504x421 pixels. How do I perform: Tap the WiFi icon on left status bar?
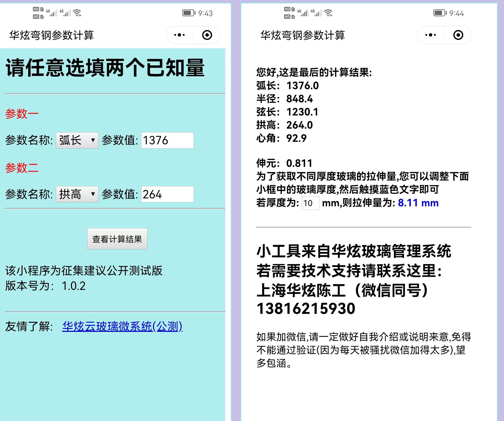pos(77,13)
